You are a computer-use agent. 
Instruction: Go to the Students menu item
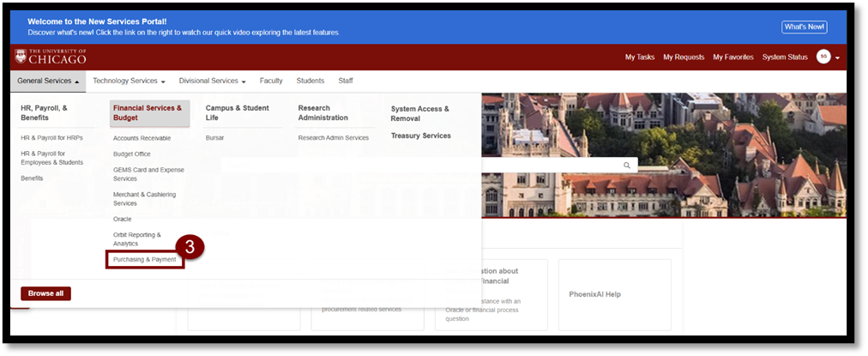310,81
